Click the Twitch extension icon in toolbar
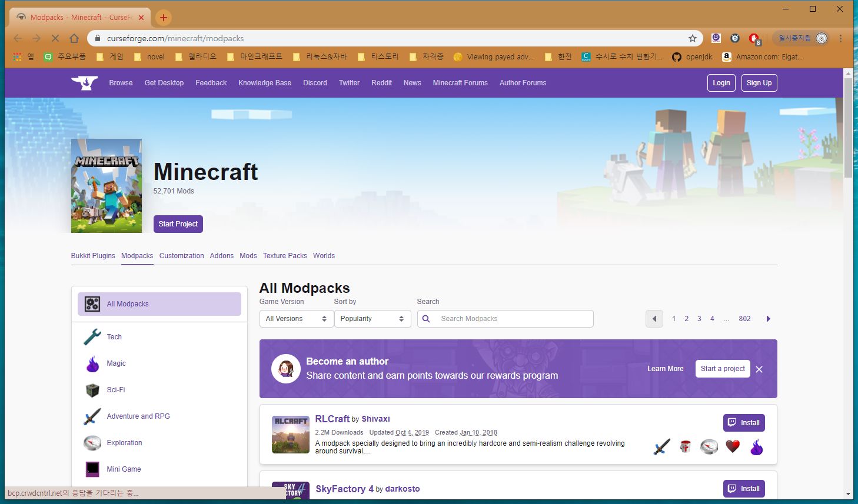The image size is (858, 504). tap(716, 38)
